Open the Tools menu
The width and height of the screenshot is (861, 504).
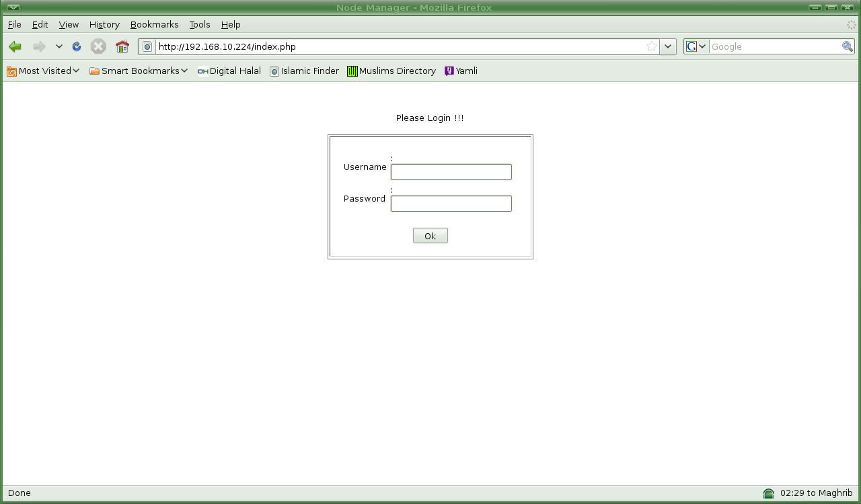199,24
